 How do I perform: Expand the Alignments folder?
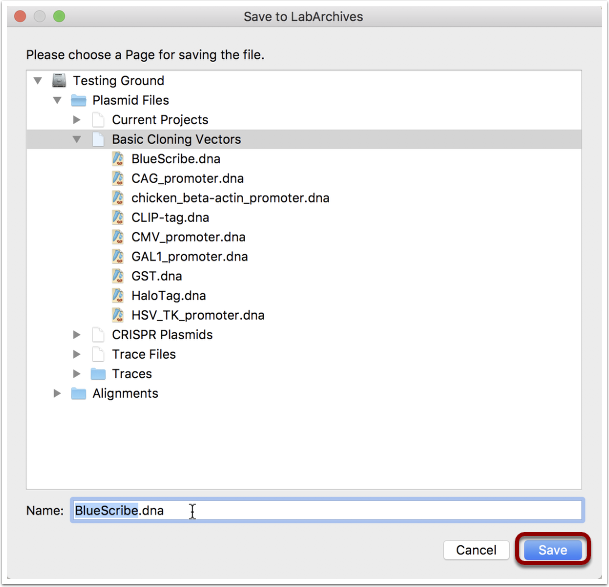pyautogui.click(x=57, y=394)
